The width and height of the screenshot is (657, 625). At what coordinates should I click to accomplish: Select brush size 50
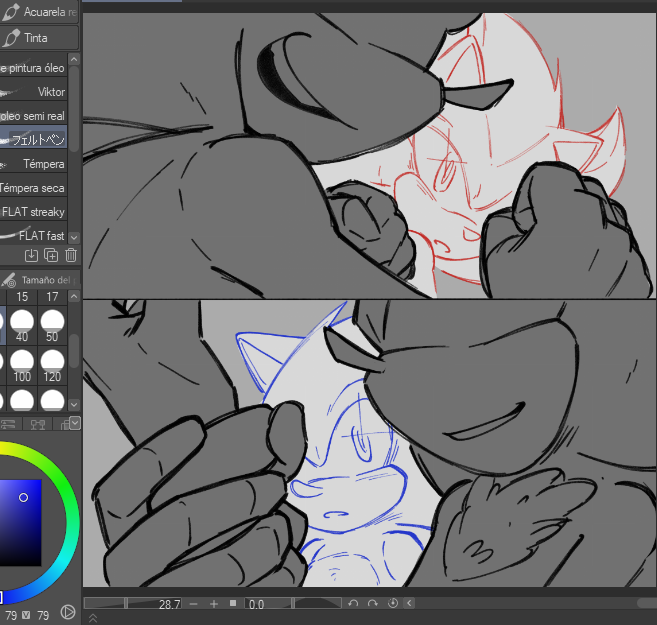[x=52, y=327]
